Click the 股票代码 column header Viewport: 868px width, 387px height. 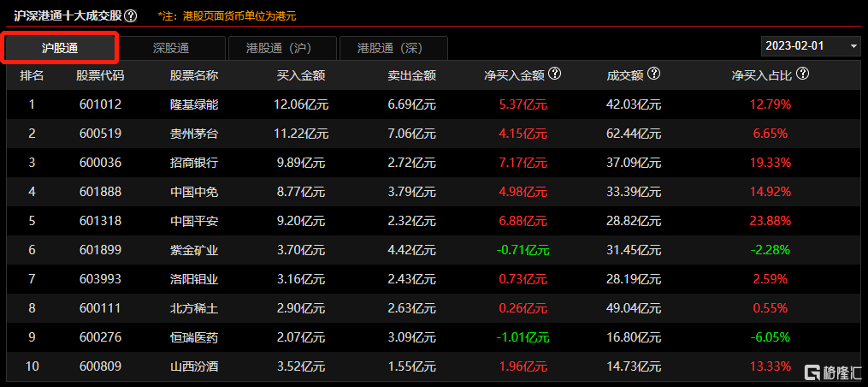100,75
